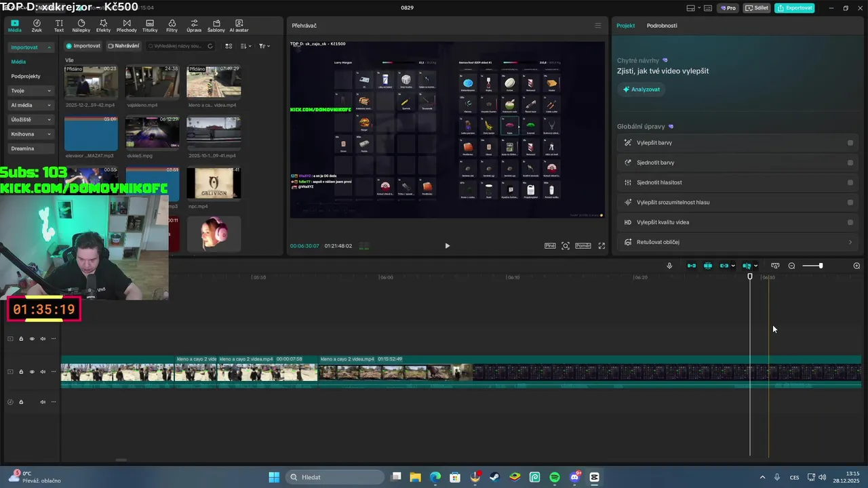Hide the upper empty video track
868x488 pixels.
[x=32, y=339]
